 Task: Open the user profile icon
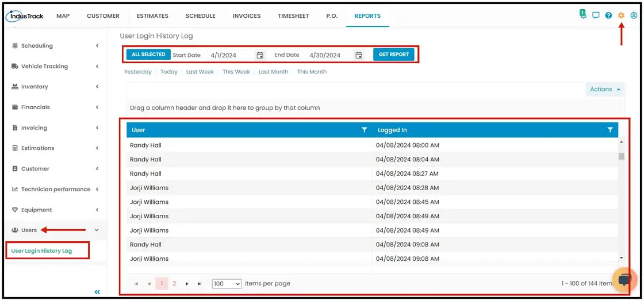click(x=634, y=16)
